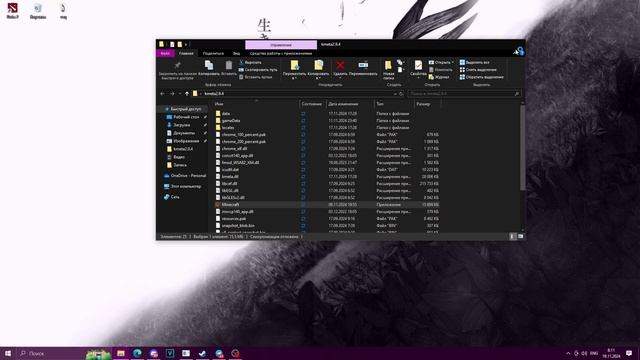640x360 pixels.
Task: Select This PC (Этот компьютер) in sidebar
Action: coord(182,187)
